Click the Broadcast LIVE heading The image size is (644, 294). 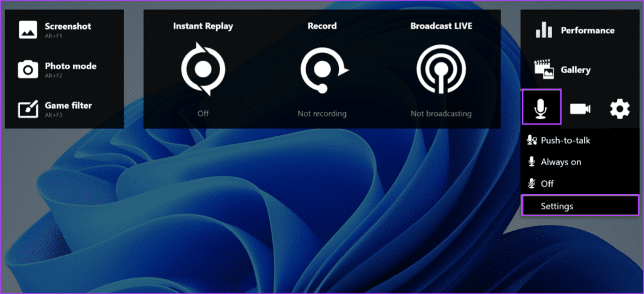tap(441, 26)
